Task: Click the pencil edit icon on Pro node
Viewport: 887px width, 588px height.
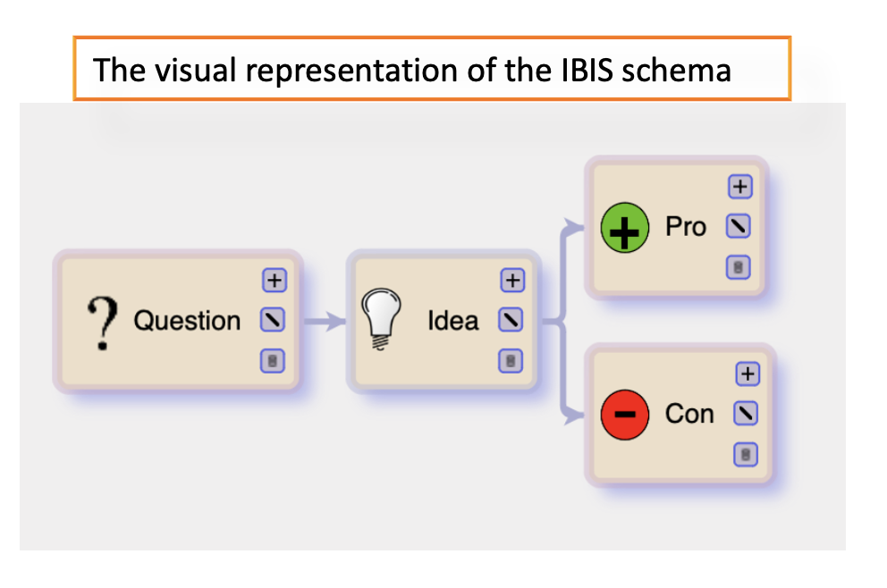Action: click(739, 227)
